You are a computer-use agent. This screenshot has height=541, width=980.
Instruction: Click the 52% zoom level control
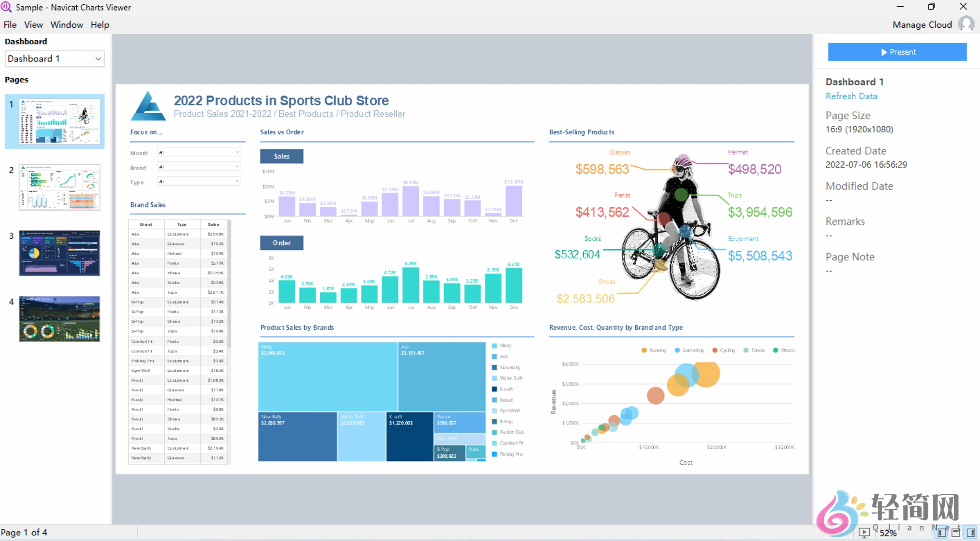[x=888, y=533]
